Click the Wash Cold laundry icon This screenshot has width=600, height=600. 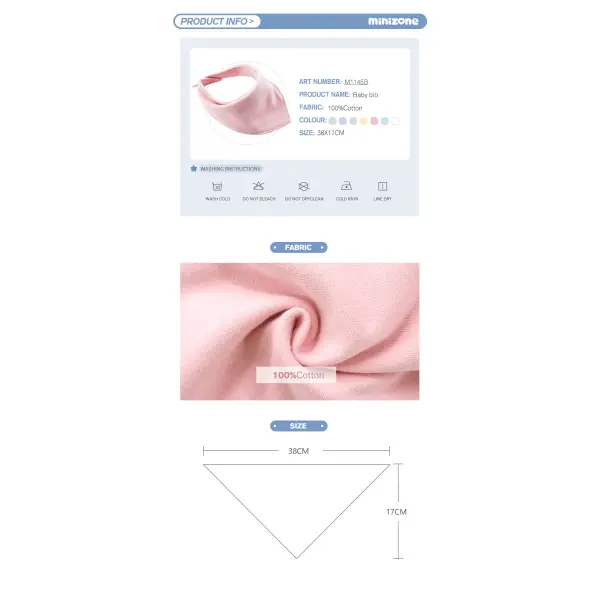[x=217, y=186]
